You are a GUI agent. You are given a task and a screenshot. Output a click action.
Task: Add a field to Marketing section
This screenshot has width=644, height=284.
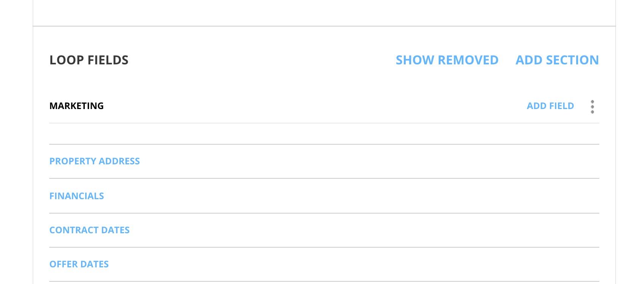pyautogui.click(x=550, y=106)
